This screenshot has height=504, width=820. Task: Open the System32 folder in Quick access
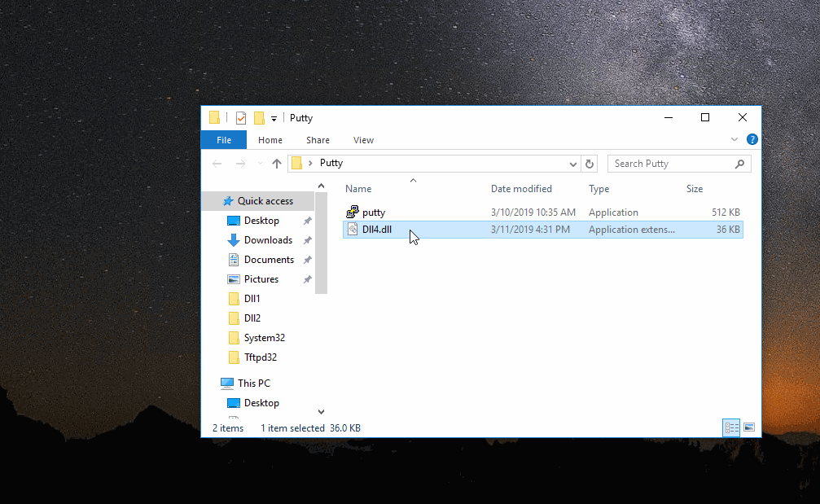(264, 338)
